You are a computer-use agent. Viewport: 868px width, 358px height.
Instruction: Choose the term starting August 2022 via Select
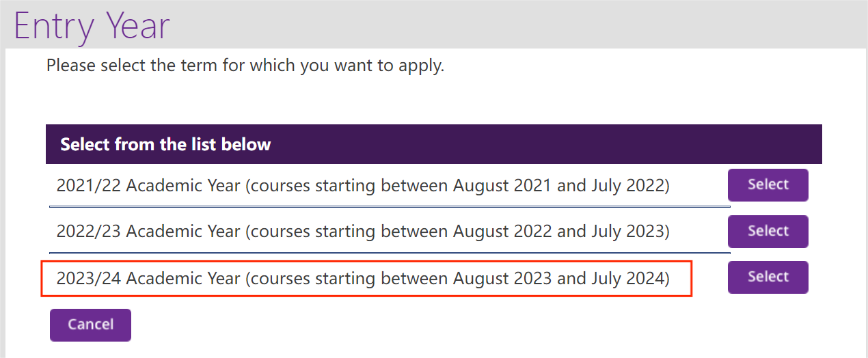tap(768, 232)
